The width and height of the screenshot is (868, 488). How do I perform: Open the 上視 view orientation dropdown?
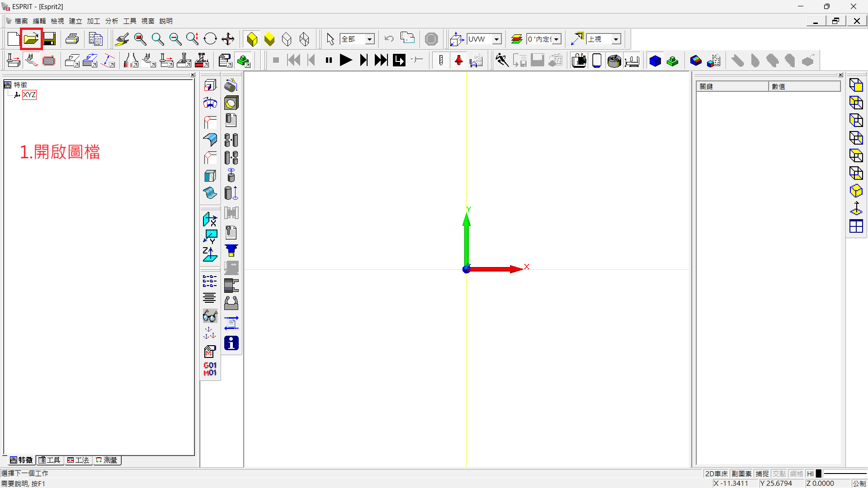[616, 39]
